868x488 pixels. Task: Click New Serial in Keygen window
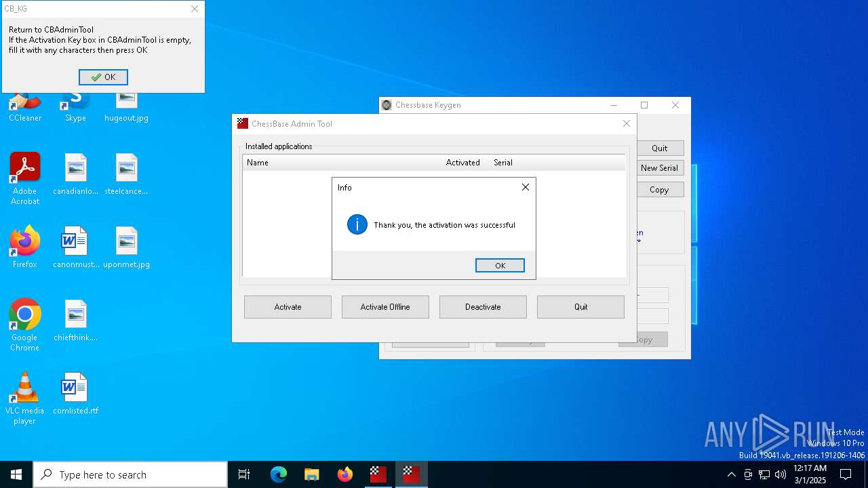(x=660, y=168)
